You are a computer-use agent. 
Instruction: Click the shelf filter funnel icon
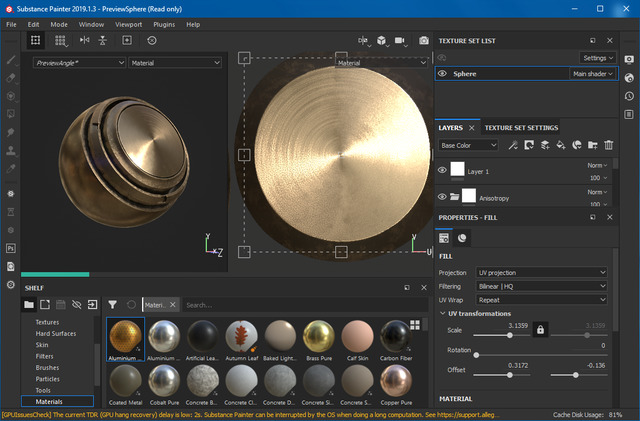coord(112,304)
